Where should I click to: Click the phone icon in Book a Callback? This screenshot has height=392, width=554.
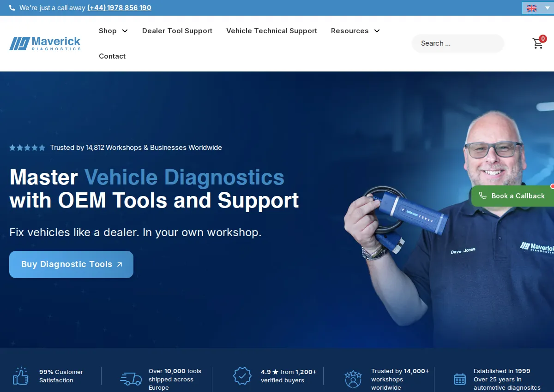tap(482, 196)
